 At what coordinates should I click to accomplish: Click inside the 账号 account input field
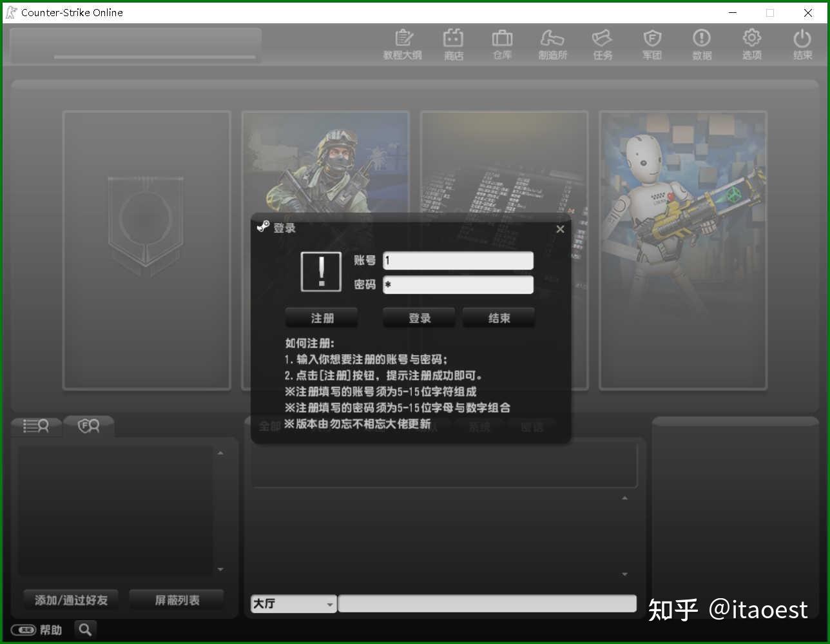tap(458, 260)
